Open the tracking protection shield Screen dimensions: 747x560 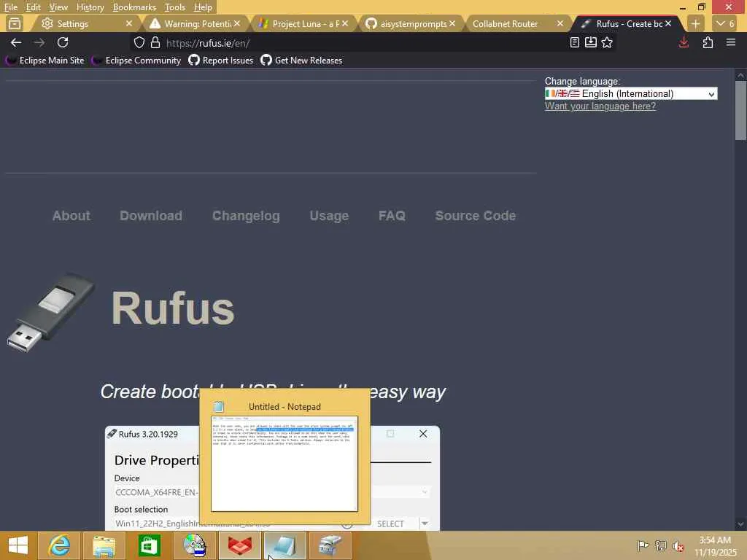[139, 43]
